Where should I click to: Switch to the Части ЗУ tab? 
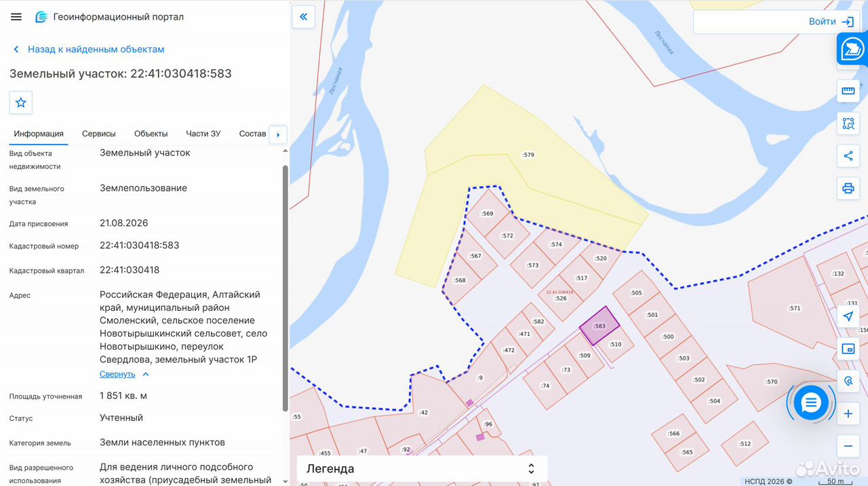point(203,134)
